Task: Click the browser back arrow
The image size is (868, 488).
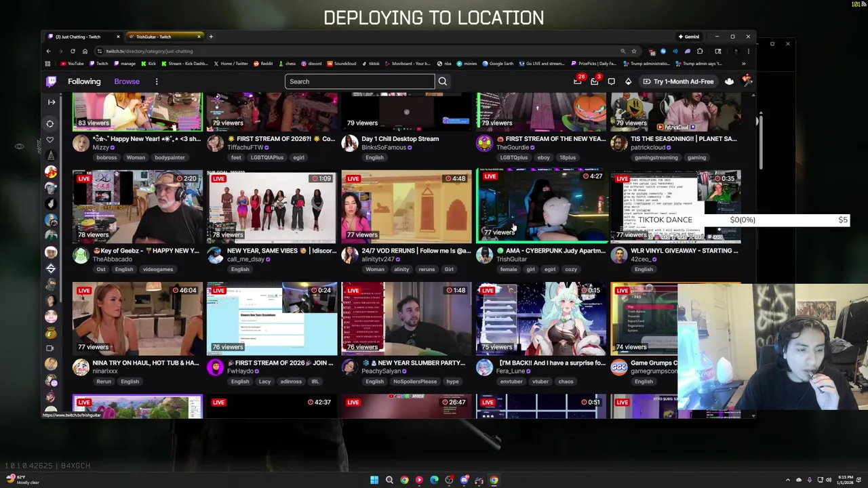Action: pyautogui.click(x=48, y=51)
